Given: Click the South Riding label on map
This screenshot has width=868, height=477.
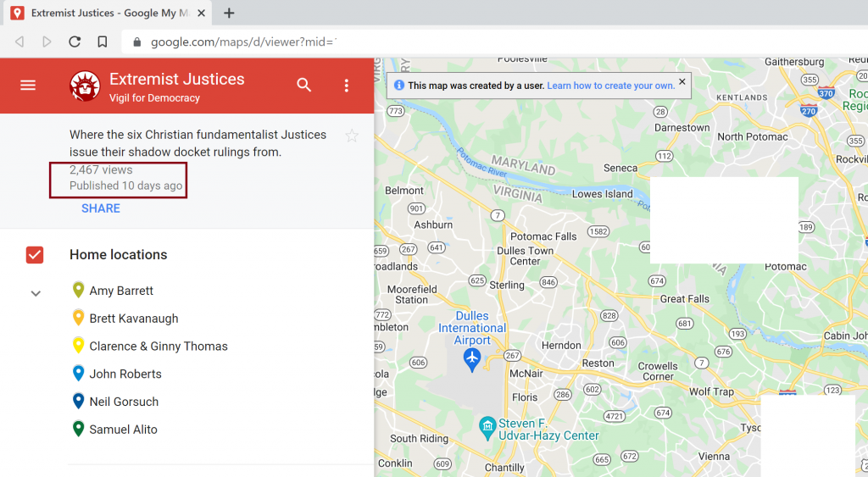Looking at the screenshot, I should [x=419, y=439].
